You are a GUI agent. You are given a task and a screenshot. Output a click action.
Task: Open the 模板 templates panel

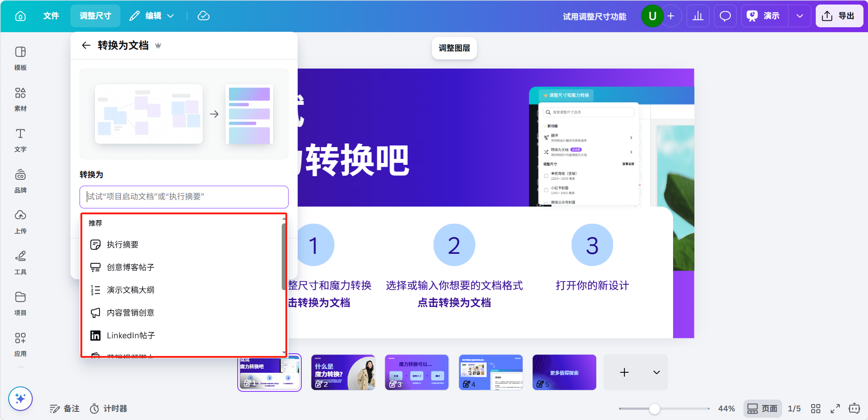tap(20, 58)
